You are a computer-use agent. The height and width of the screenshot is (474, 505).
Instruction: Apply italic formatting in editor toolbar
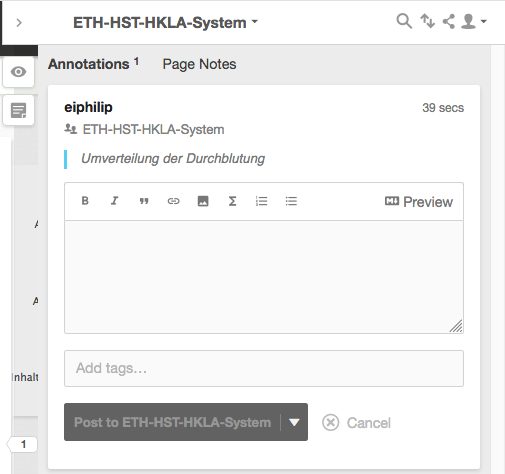coord(114,201)
